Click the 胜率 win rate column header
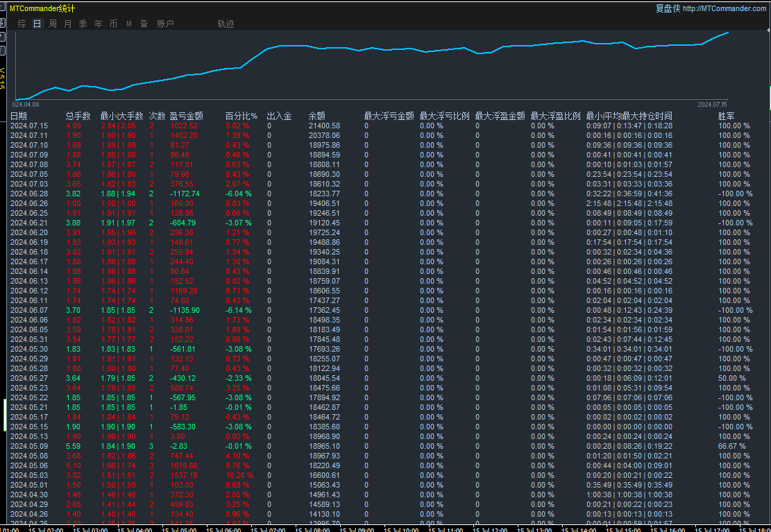Screen dimensions: 771x532 tap(727, 116)
